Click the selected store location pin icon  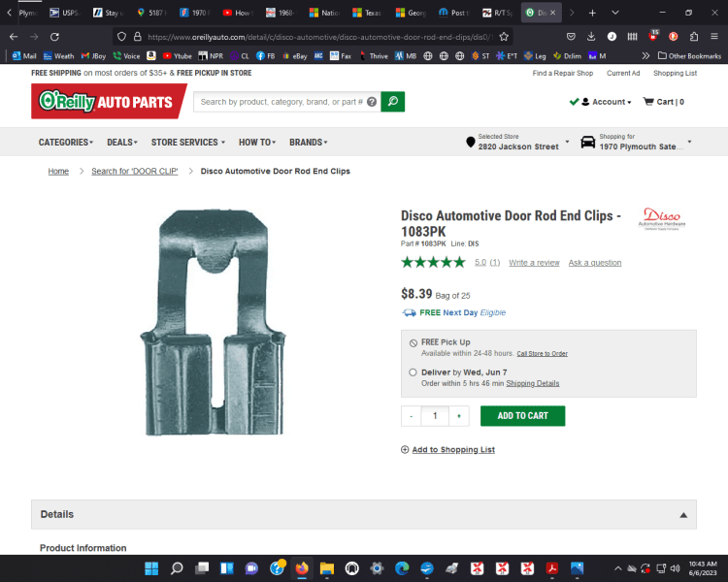pos(471,142)
